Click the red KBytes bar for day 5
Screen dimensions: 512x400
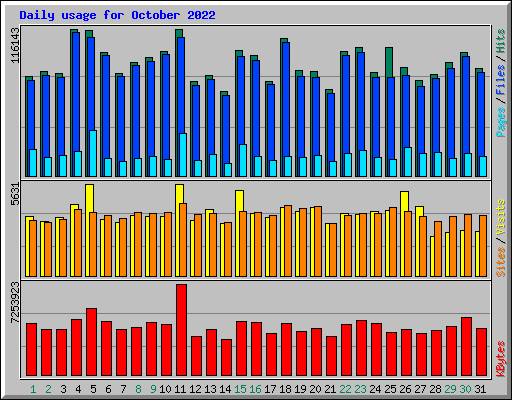click(x=92, y=342)
